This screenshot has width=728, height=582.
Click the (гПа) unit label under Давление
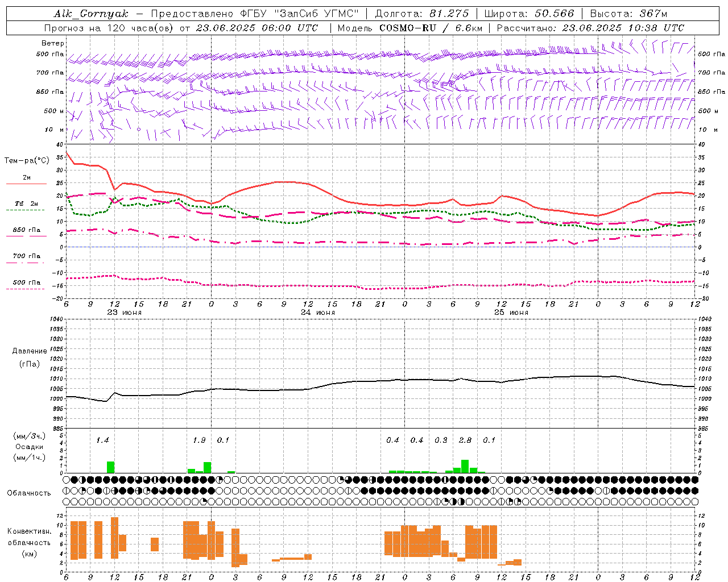[x=30, y=364]
